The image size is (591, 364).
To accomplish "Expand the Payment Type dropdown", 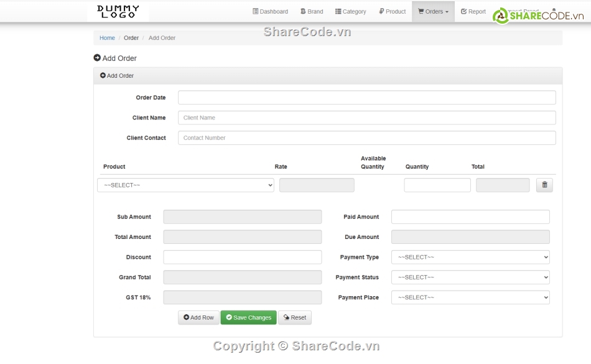I will click(470, 257).
